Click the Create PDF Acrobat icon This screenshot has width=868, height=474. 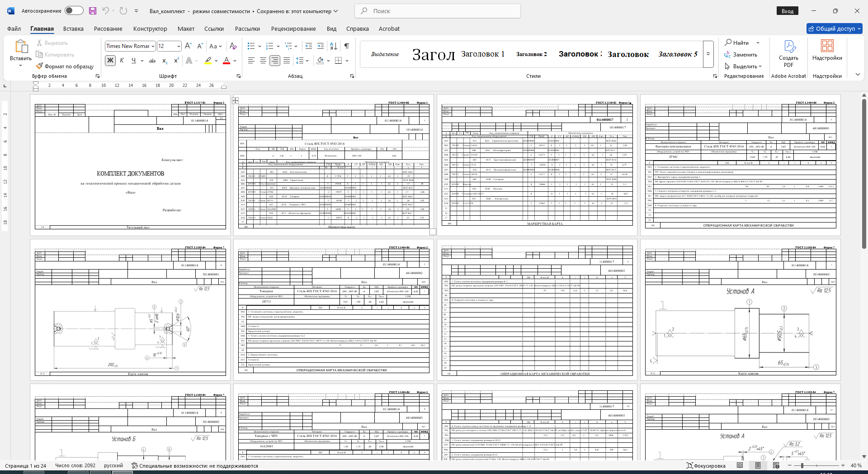point(788,53)
